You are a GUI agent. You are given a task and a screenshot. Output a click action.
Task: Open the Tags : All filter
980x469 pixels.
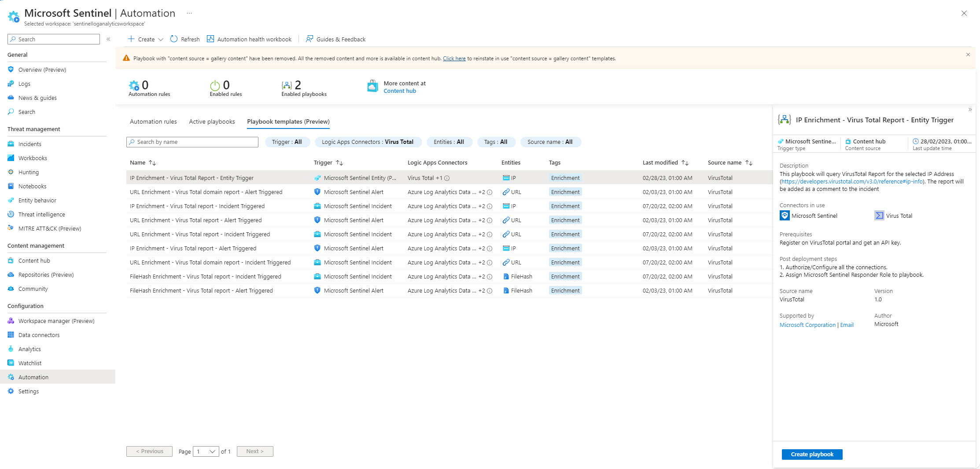coord(496,142)
